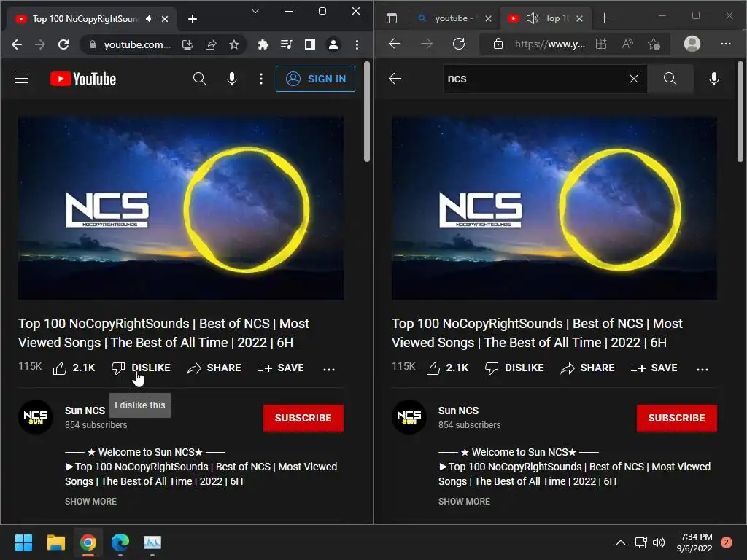
Task: Dislike the video in Edge window
Action: click(514, 368)
